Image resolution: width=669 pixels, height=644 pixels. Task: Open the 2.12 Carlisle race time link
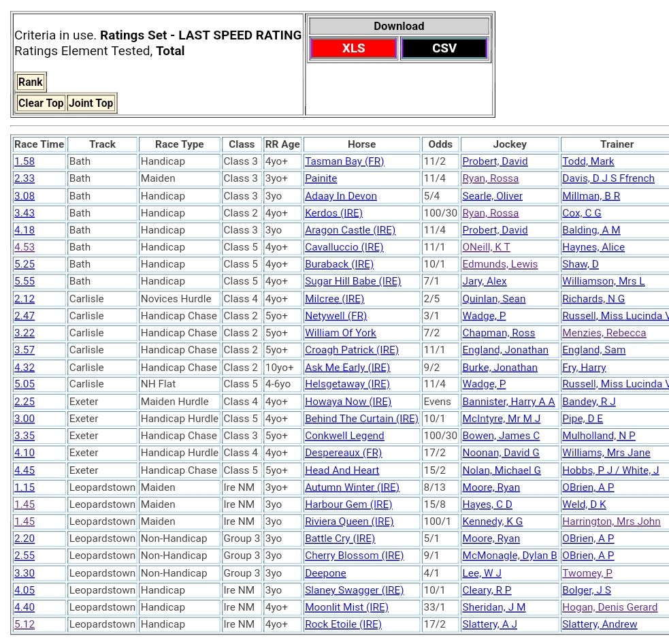[25, 299]
